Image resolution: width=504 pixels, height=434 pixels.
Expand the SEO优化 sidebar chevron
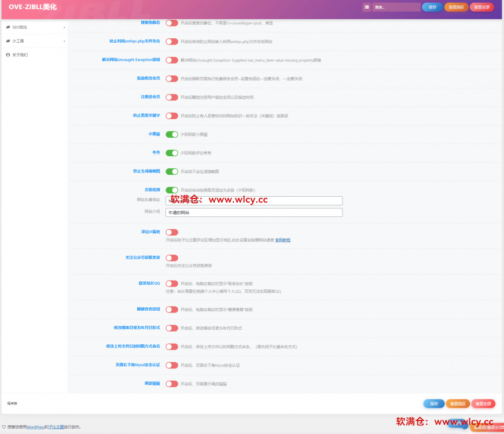click(64, 27)
